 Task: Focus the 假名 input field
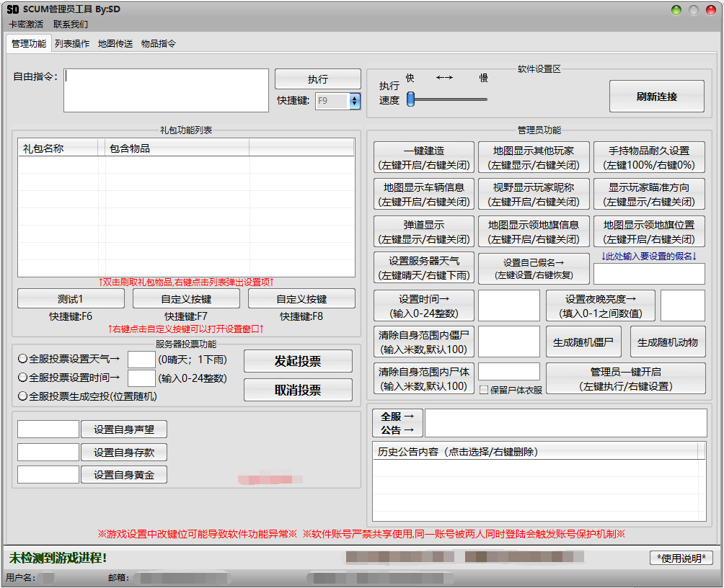pos(649,274)
